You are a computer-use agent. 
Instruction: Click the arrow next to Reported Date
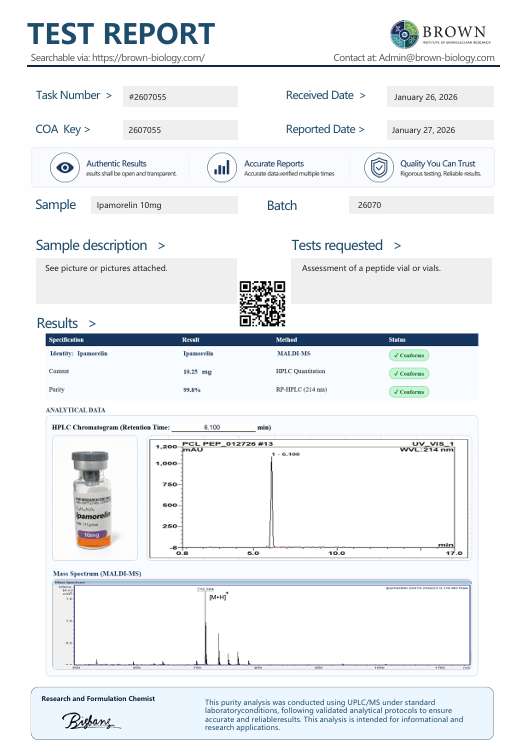361,130
